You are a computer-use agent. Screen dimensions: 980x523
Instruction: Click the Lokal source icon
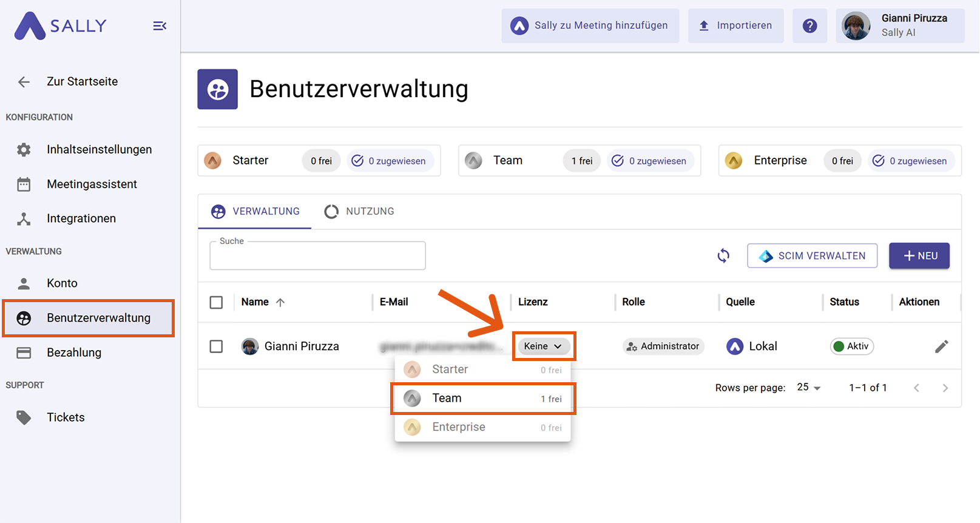click(x=735, y=346)
